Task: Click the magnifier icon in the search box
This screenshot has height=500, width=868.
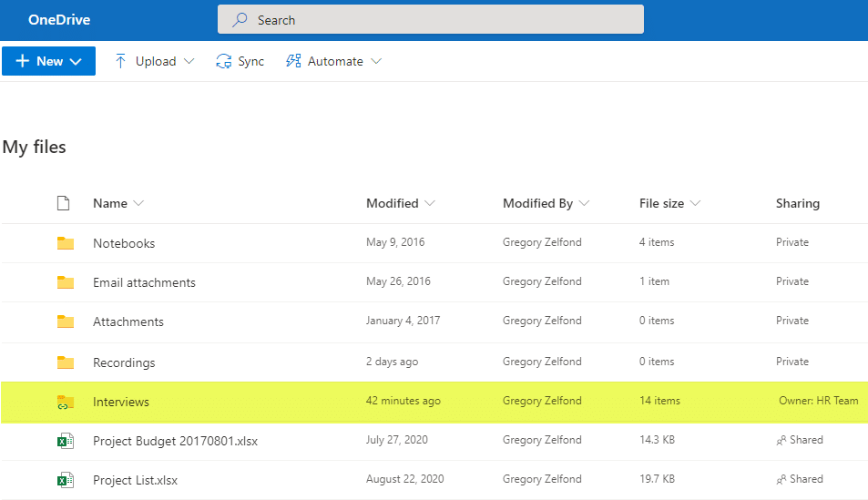Action: pyautogui.click(x=240, y=20)
